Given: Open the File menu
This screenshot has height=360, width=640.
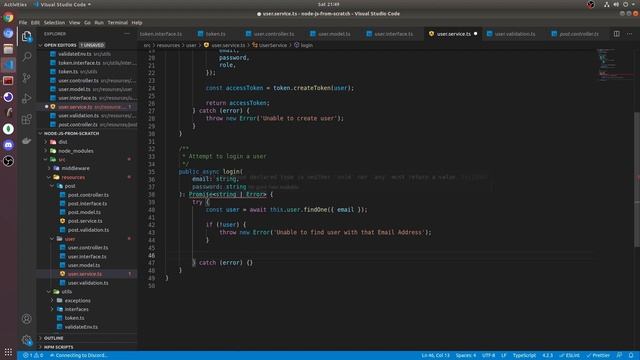Looking at the screenshot, I should pyautogui.click(x=23, y=23).
